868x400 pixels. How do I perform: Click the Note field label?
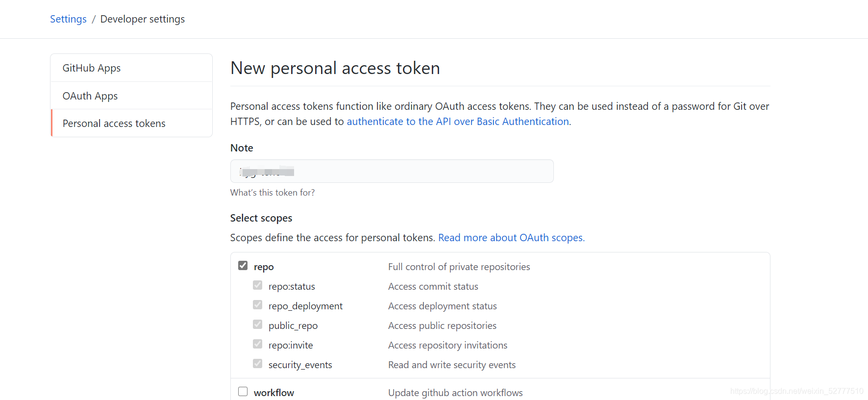point(242,148)
